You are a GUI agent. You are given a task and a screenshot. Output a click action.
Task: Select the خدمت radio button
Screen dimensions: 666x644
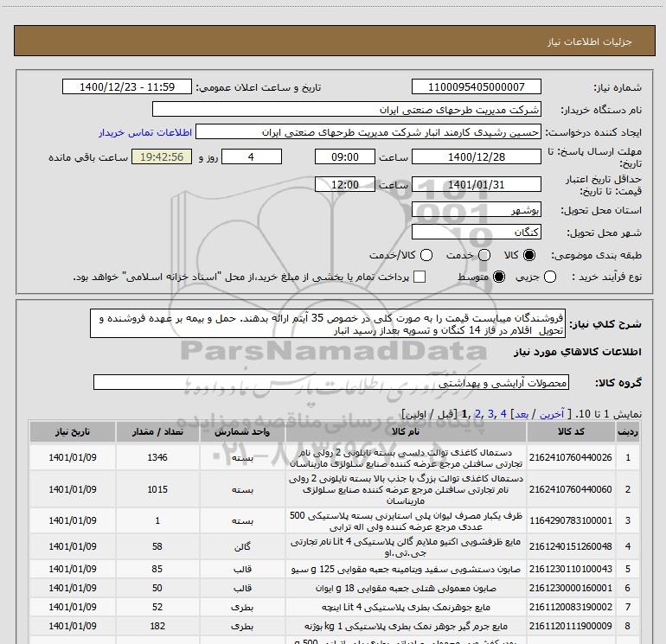pyautogui.click(x=484, y=255)
